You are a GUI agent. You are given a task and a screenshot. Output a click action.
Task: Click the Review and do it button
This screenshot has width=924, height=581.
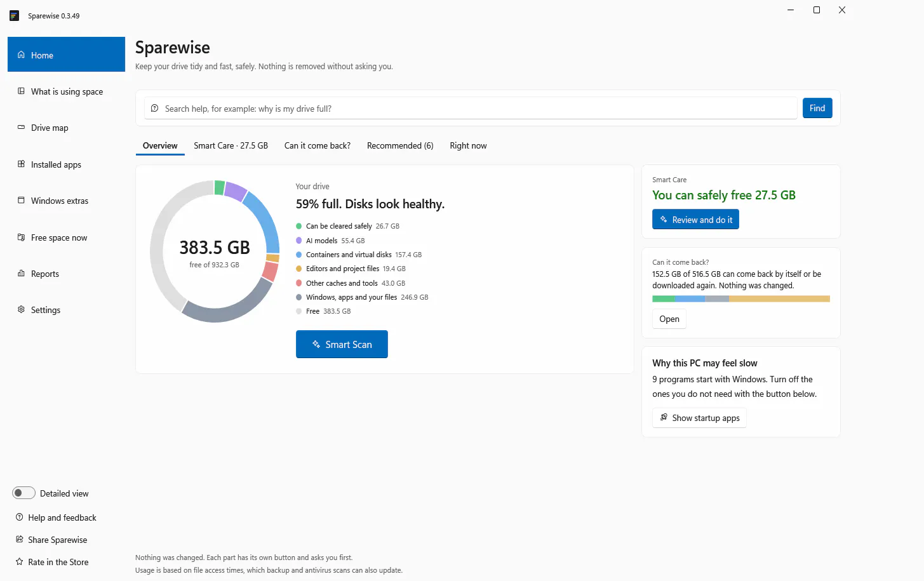click(x=695, y=220)
